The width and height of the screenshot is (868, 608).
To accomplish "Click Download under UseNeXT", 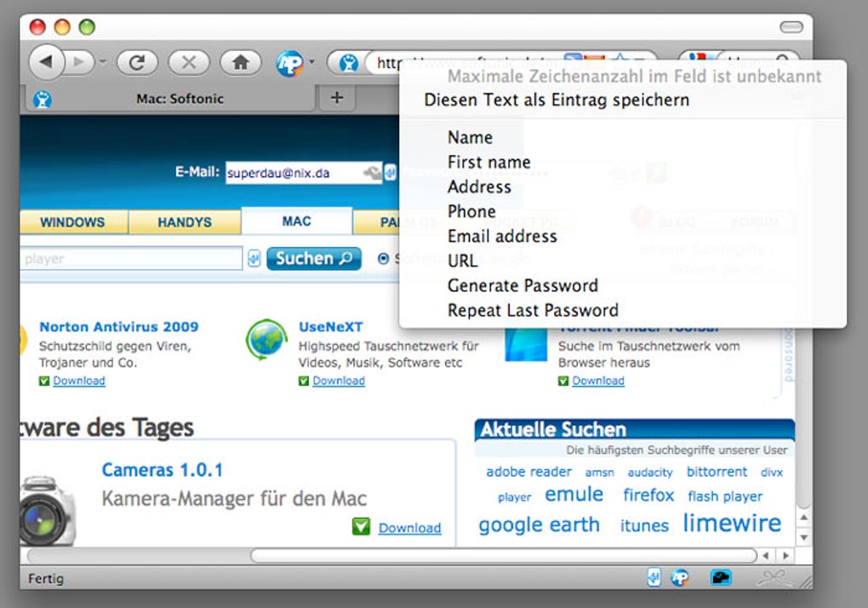I will coord(338,381).
